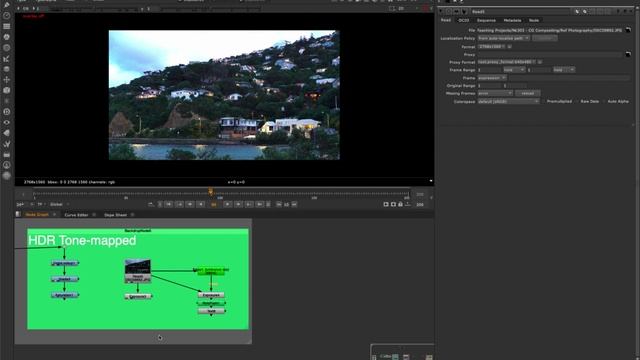Toggle the frame range lock icon
Screen dimensions: 640x360
(400, 204)
